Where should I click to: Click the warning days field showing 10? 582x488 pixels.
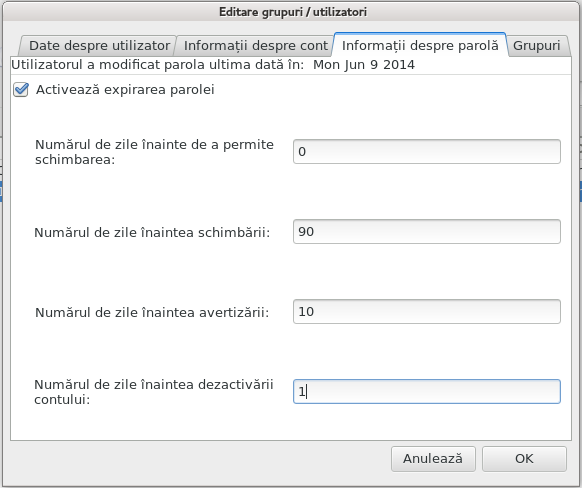(426, 311)
